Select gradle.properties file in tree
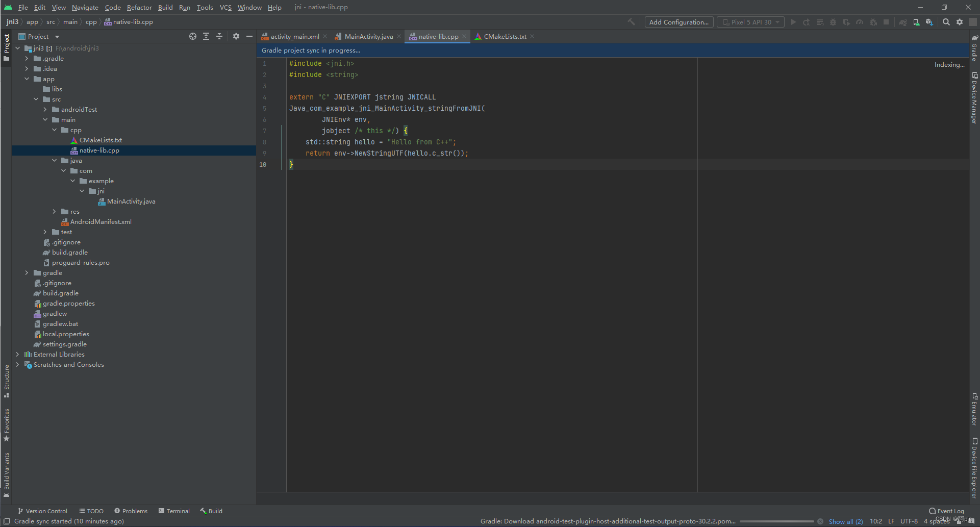The width and height of the screenshot is (980, 527). (68, 304)
